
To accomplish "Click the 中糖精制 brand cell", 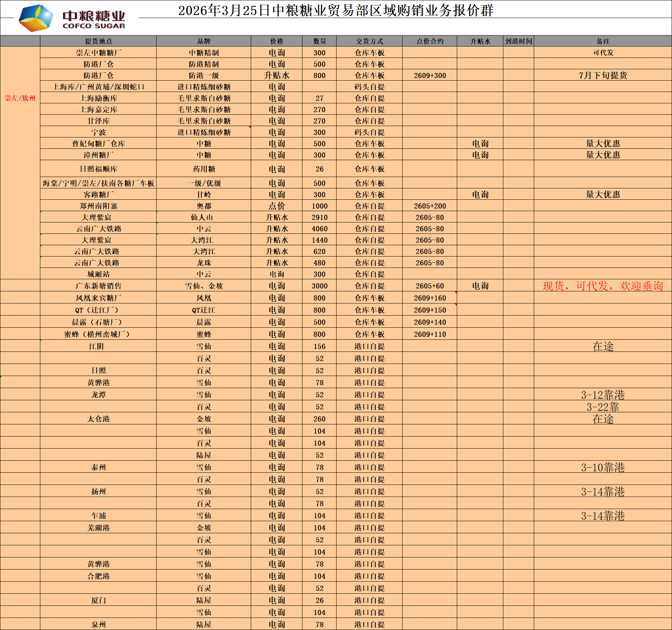I will click(x=203, y=52).
